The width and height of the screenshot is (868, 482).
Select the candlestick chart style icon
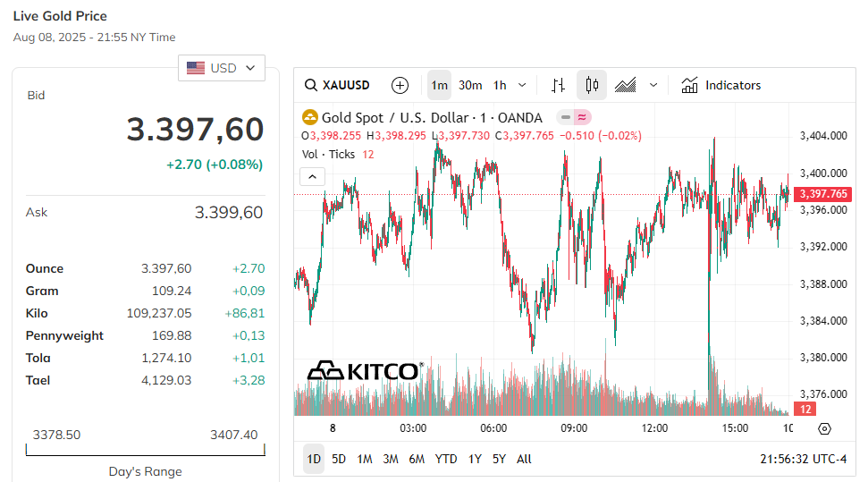[x=592, y=85]
